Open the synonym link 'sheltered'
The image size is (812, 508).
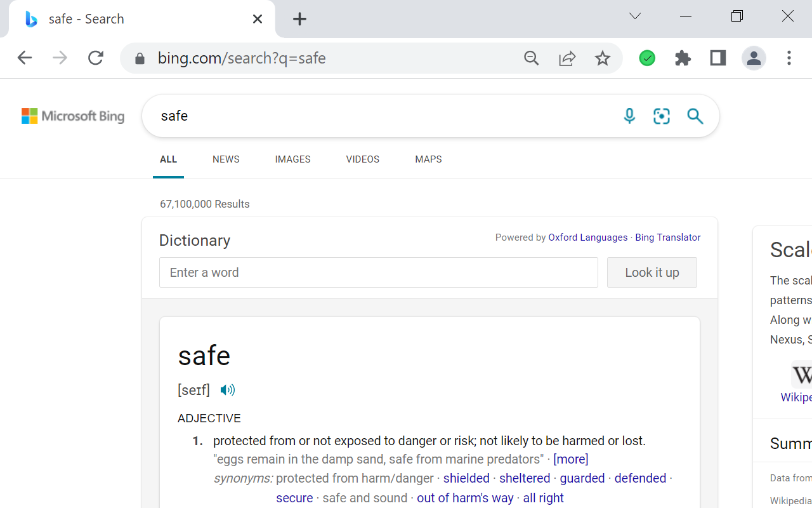[524, 478]
